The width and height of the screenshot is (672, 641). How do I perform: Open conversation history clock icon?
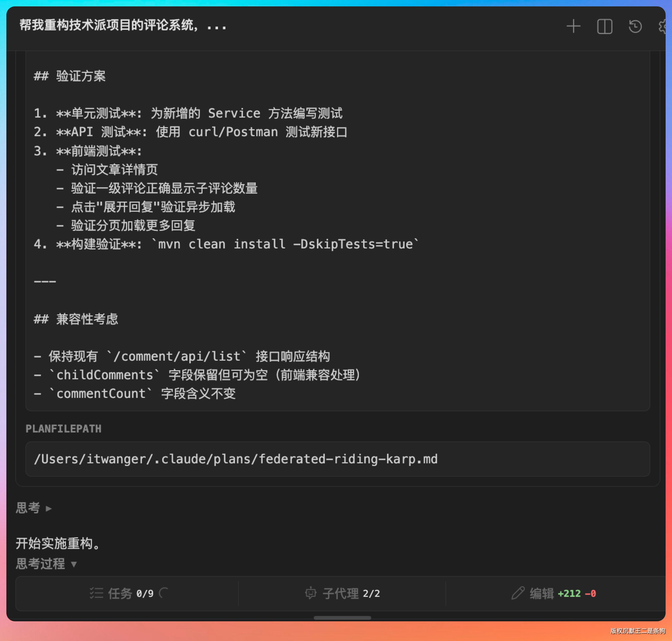coord(635,26)
